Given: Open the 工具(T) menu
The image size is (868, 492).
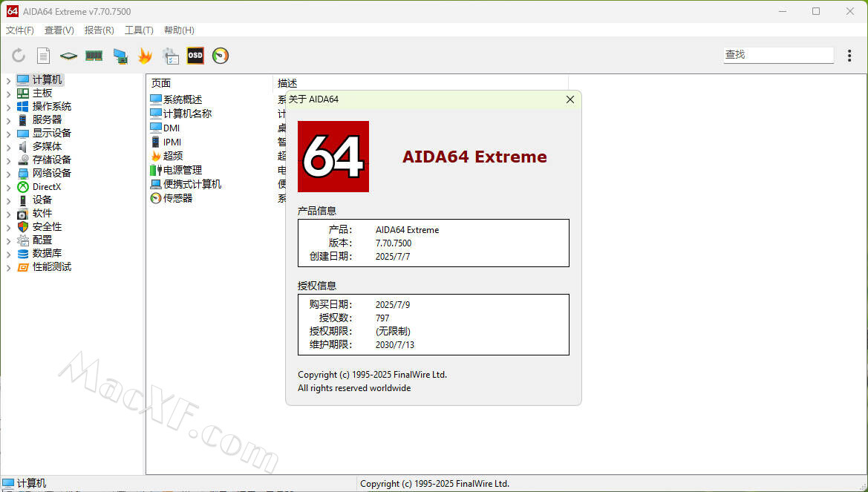Looking at the screenshot, I should click(139, 30).
